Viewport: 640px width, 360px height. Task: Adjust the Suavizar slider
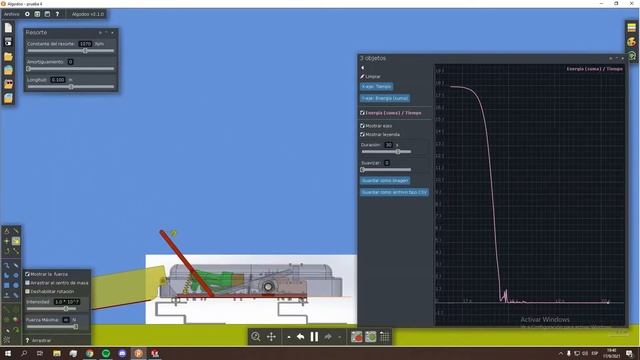coord(387,169)
